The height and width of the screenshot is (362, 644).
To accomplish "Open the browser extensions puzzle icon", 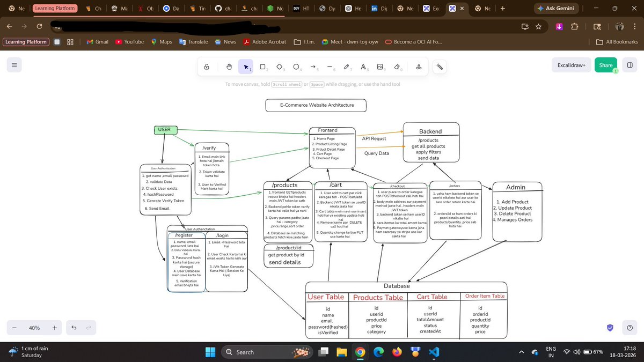I will 575,26.
